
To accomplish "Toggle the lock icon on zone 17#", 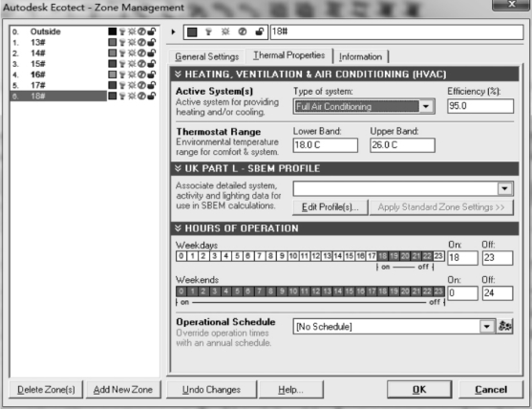I will 152,85.
